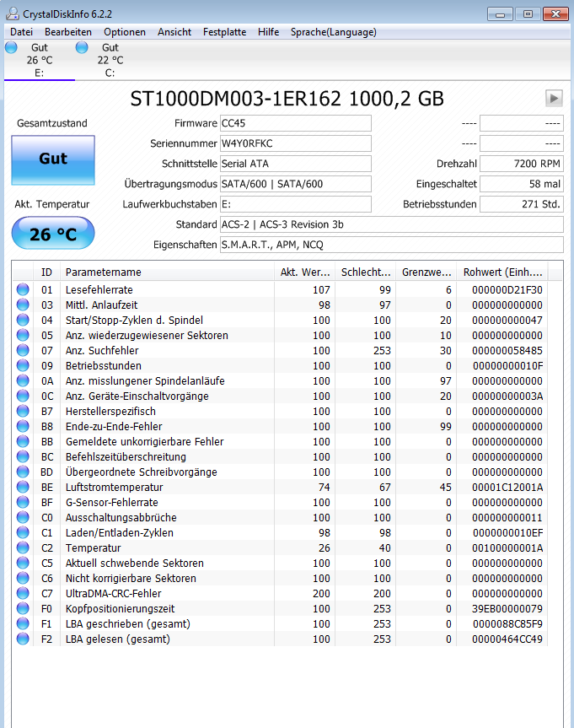The height and width of the screenshot is (728, 574).
Task: Click status orb of Herstellerspezifisch row
Action: (x=23, y=412)
